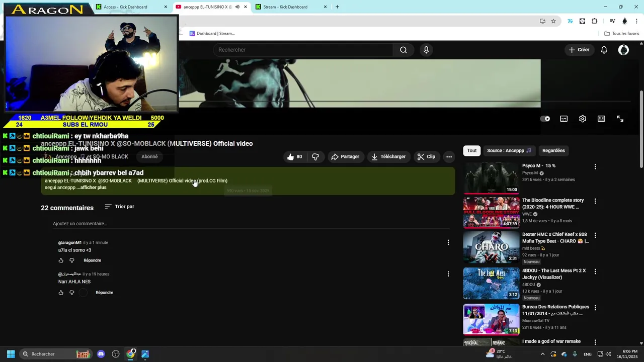This screenshot has height=362, width=644.
Task: Open Discord from the taskbar
Action: (101, 354)
